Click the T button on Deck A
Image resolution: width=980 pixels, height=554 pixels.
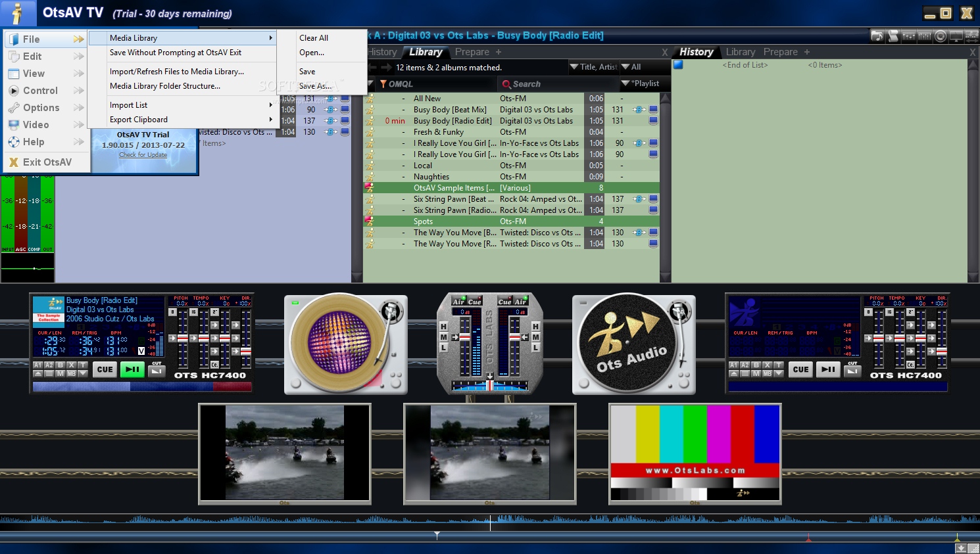pyautogui.click(x=82, y=365)
